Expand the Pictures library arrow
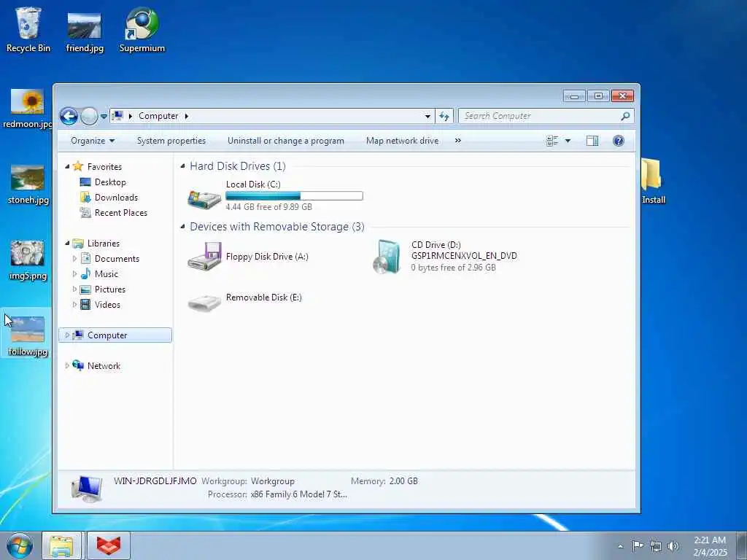 [74, 289]
